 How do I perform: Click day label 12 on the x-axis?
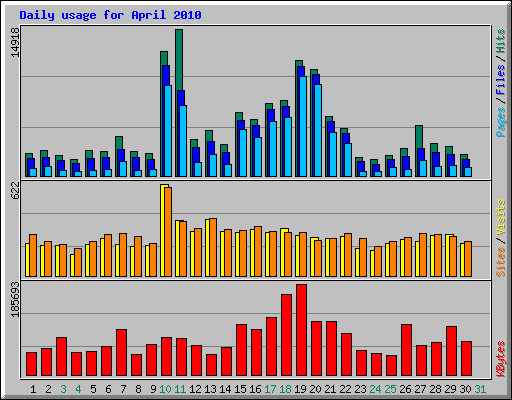[195, 389]
